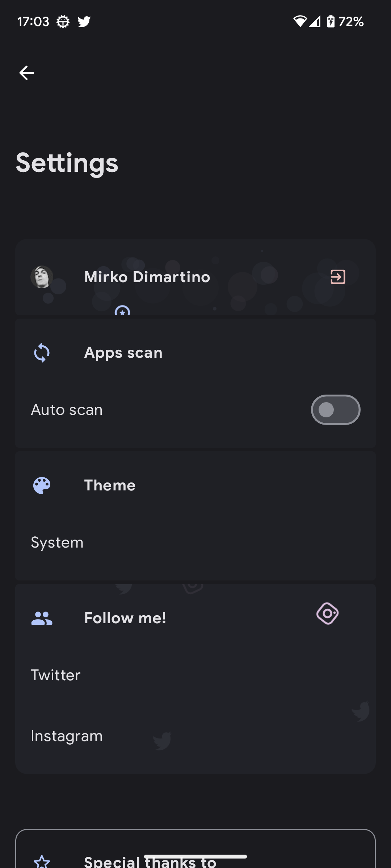Viewport: 391px width, 868px height.
Task: Toggle the Auto scan switch
Action: tap(335, 410)
